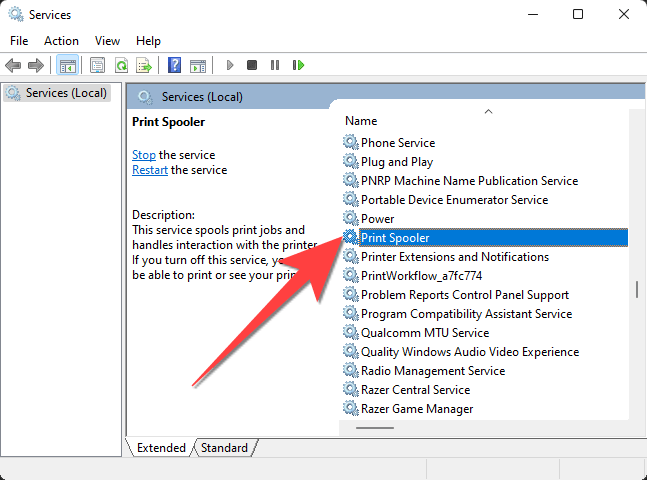Click the Forward arrow toolbar icon

(36, 65)
